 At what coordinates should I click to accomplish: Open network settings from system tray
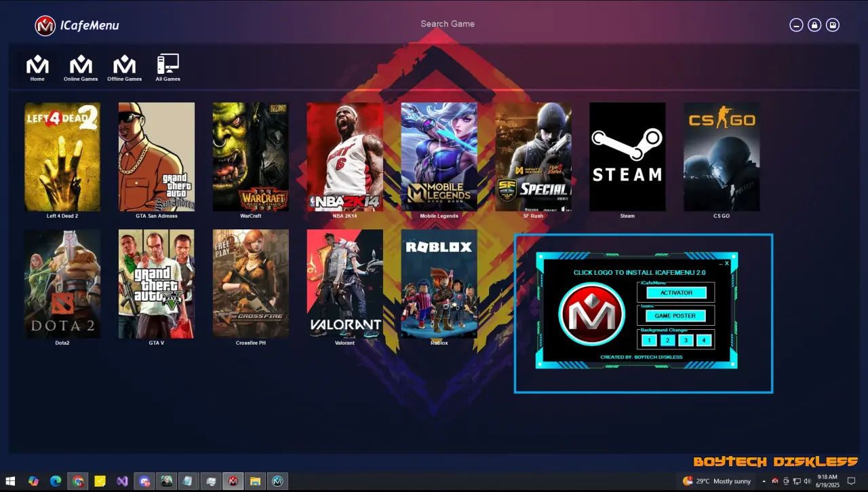click(x=796, y=481)
